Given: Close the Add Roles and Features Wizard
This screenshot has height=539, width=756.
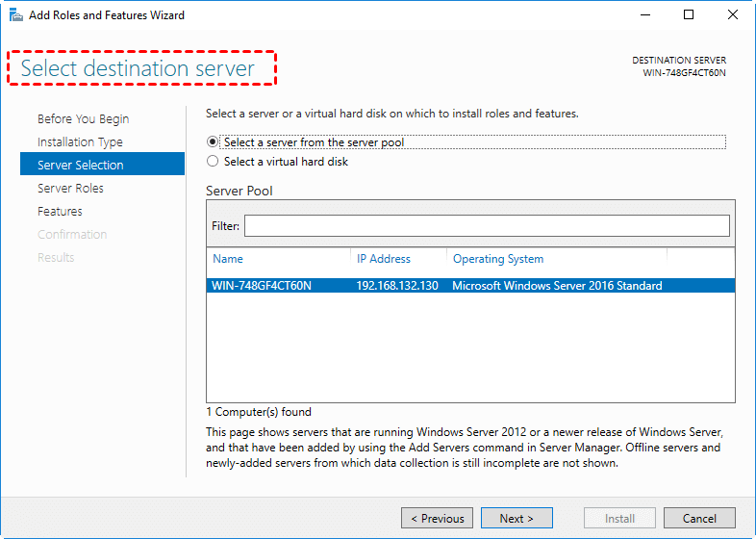Looking at the screenshot, I should (733, 15).
